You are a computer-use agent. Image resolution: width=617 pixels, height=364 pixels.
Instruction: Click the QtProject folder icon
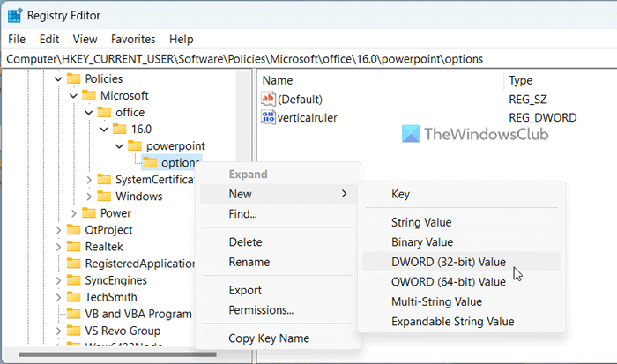[x=74, y=229]
